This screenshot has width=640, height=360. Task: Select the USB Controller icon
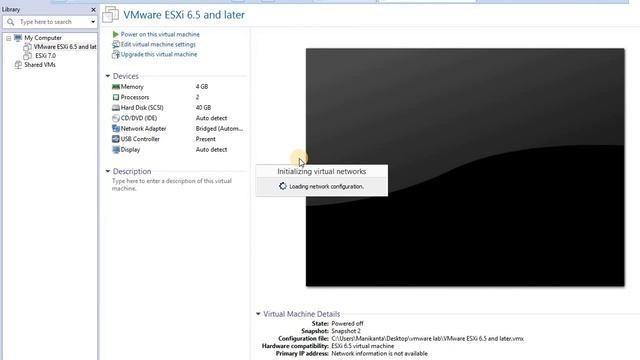point(116,139)
